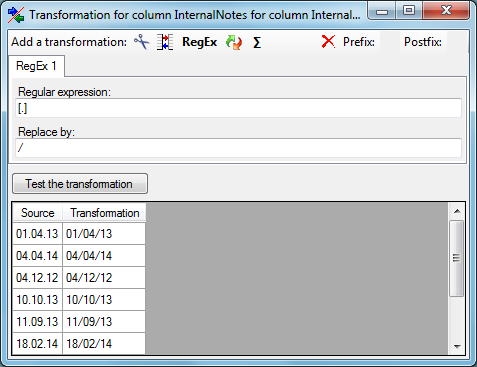Click scrollbar up arrow in results table
Viewport: 477px width, 367px height.
coord(457,211)
